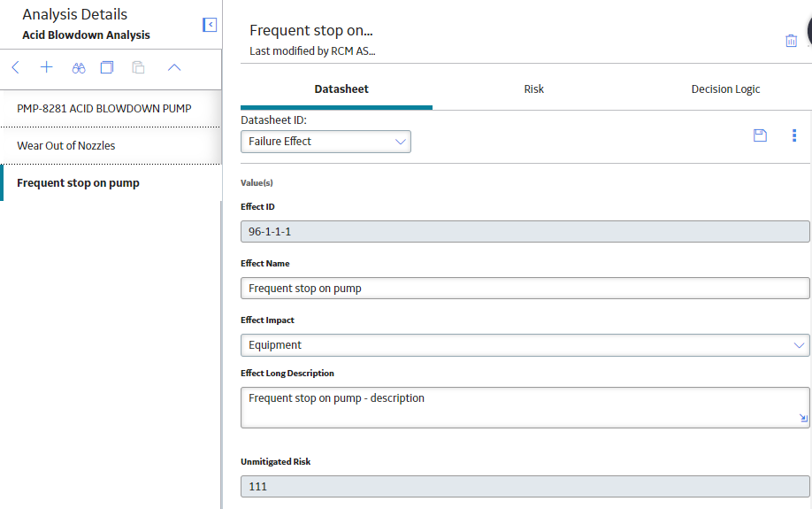Viewport: 812px width, 509px height.
Task: Expand the Effect Impact Equipment dropdown
Action: point(525,345)
